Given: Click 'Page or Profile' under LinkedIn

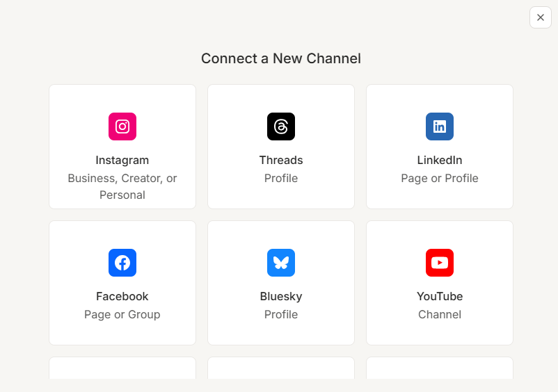Looking at the screenshot, I should coord(440,179).
